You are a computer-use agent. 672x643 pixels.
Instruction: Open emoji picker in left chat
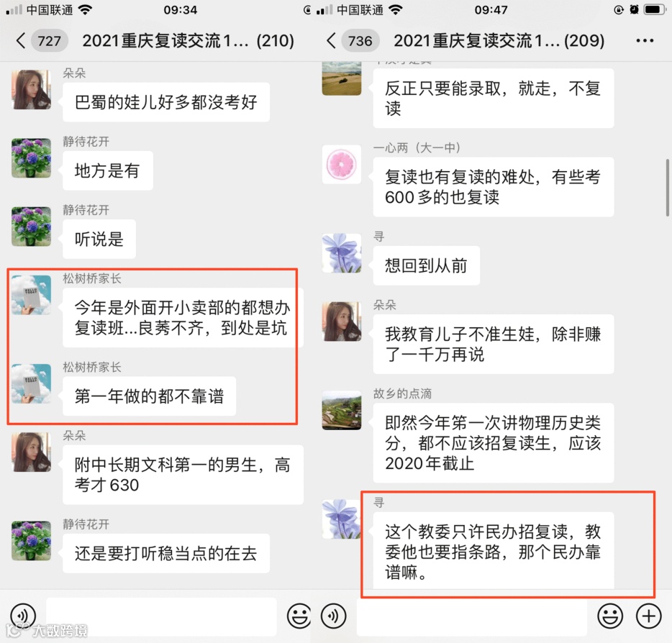click(x=299, y=616)
